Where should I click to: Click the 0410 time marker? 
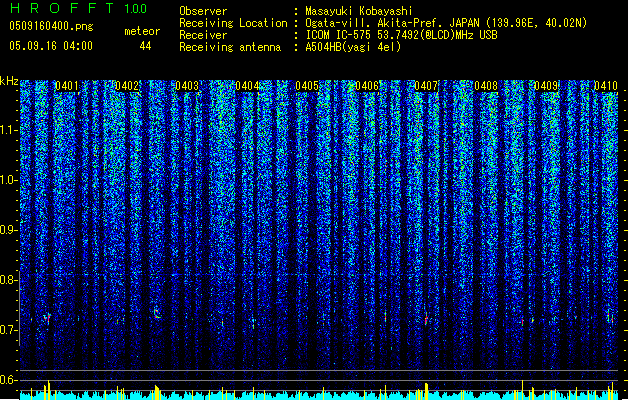point(606,86)
